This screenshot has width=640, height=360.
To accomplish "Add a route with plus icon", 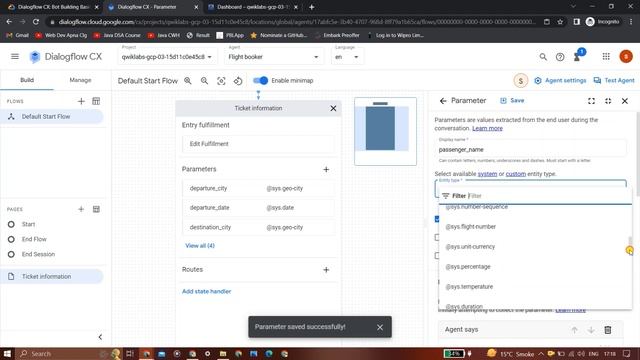I will coord(326,269).
